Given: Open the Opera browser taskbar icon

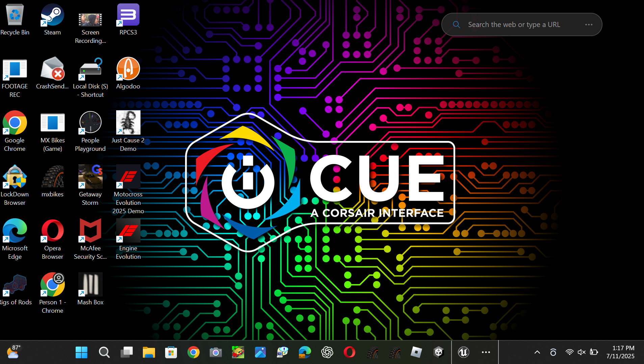Looking at the screenshot, I should [349, 353].
